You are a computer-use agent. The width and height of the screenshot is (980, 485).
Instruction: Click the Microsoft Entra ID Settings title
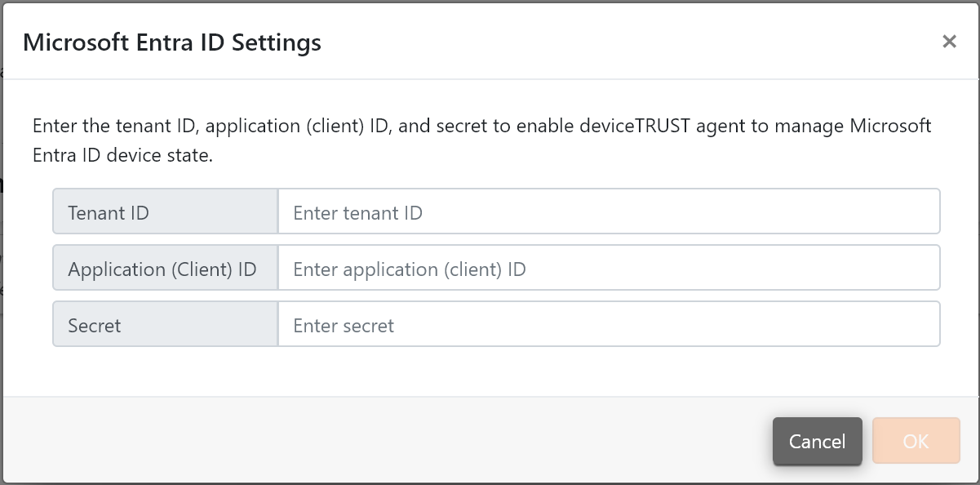[173, 42]
